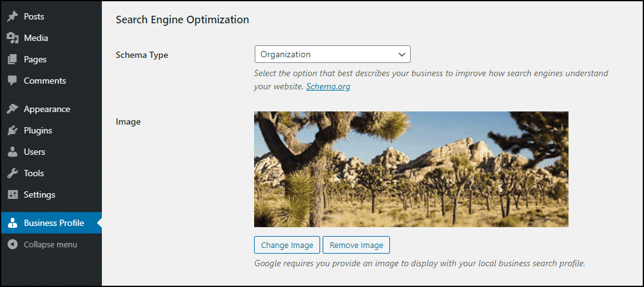The image size is (644, 287).
Task: Click the Pages icon in sidebar
Action: coord(13,59)
